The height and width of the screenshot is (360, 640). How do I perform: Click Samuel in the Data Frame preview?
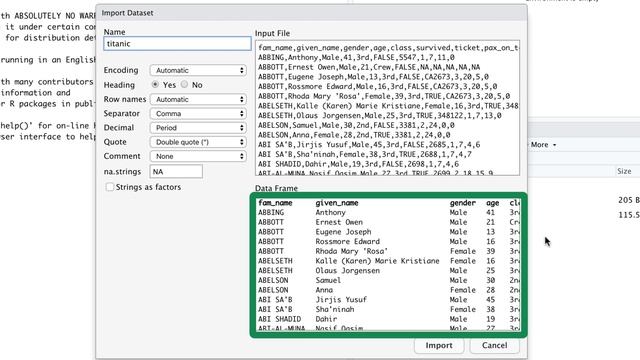(328, 280)
